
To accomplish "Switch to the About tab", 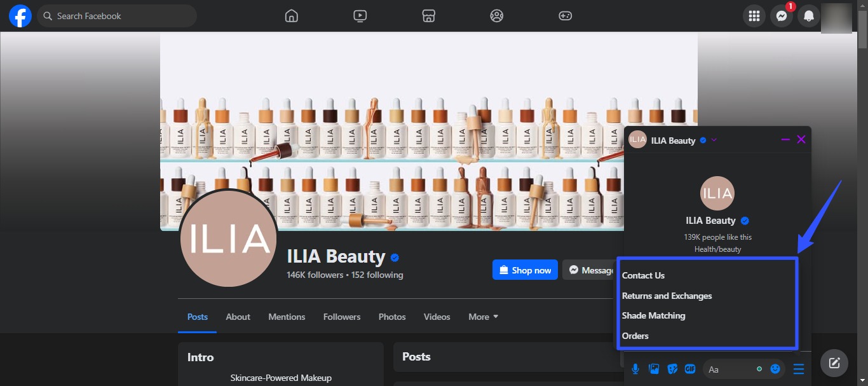I will (238, 317).
